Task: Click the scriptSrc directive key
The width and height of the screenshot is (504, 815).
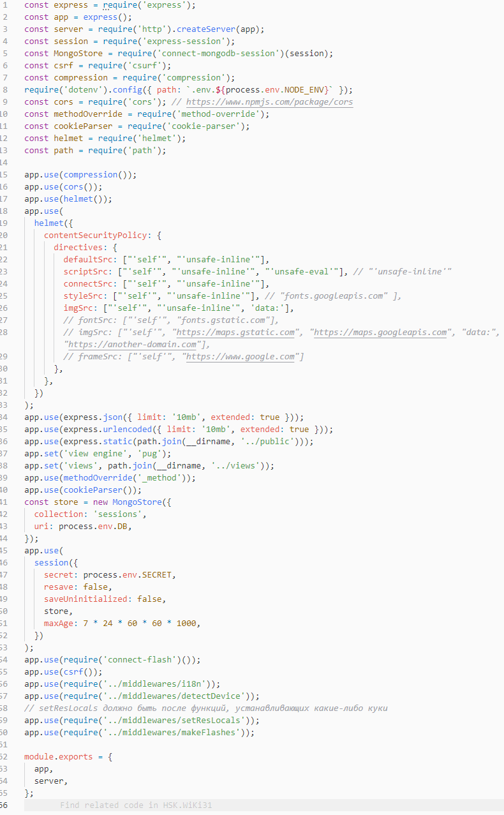Action: [85, 271]
